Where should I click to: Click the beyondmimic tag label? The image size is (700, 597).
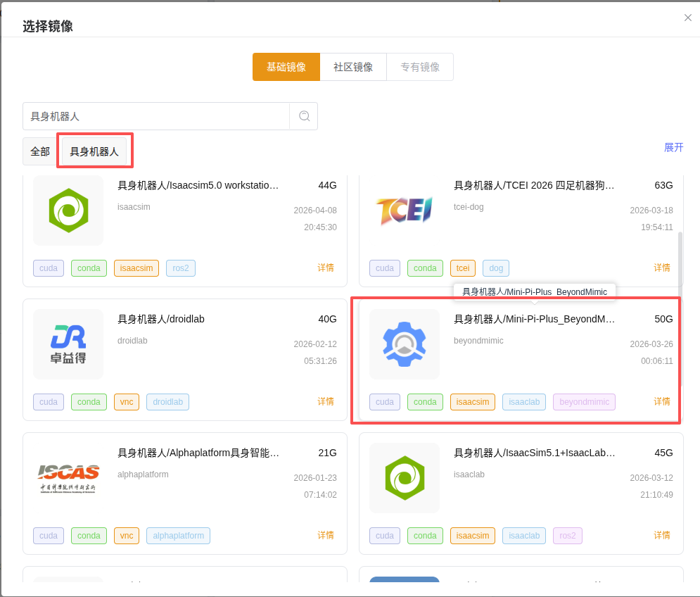pyautogui.click(x=584, y=402)
